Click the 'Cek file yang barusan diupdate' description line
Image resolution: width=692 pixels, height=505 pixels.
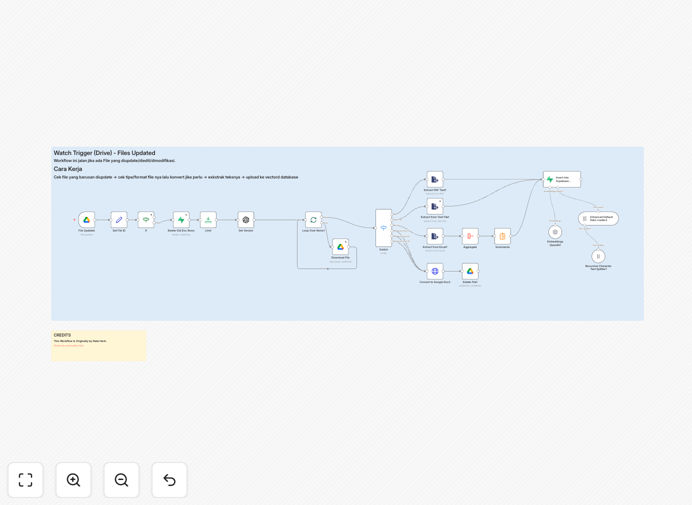click(x=176, y=177)
